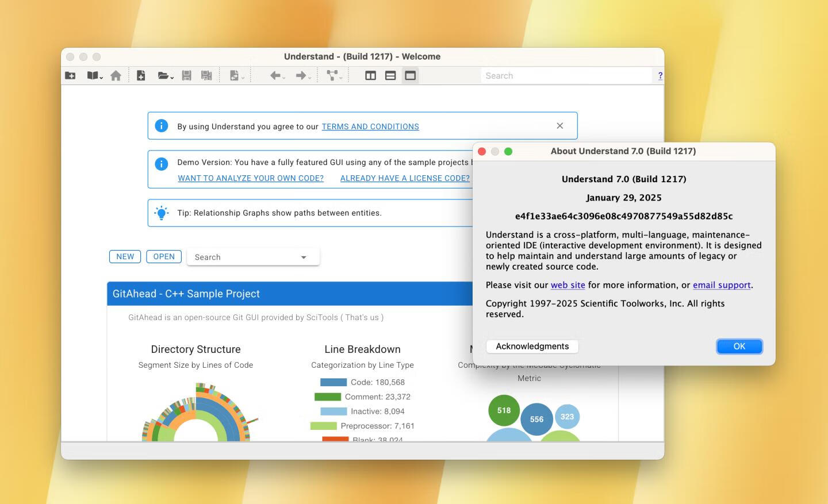
Task: Click the Inactive: 8,094 light blue swatch
Action: [x=333, y=411]
